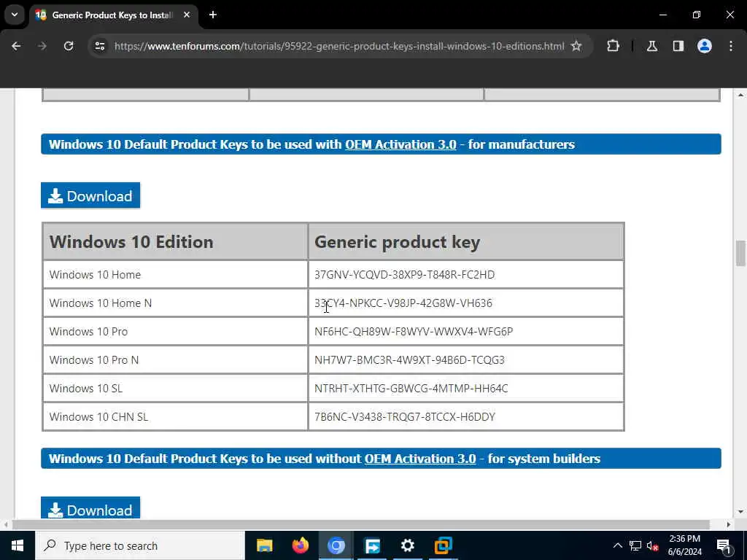
Task: Open the Extensions puzzle icon
Action: [x=613, y=46]
